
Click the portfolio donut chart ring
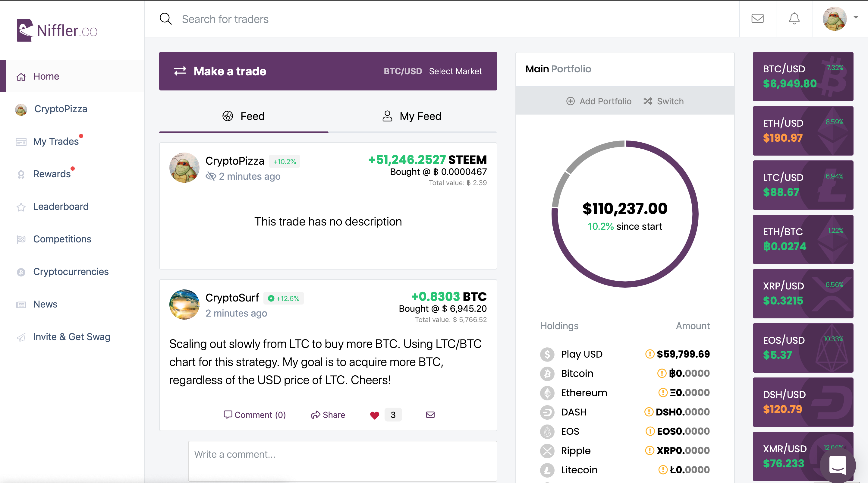625,214
